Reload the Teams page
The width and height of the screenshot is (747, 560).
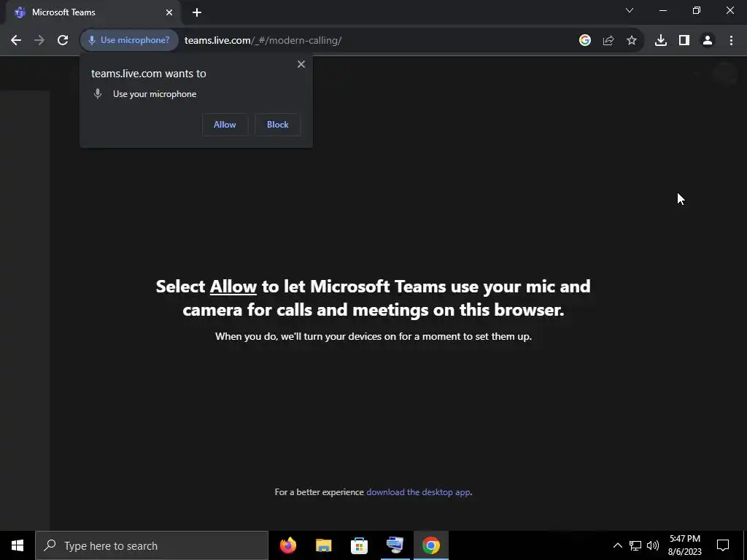pyautogui.click(x=63, y=41)
